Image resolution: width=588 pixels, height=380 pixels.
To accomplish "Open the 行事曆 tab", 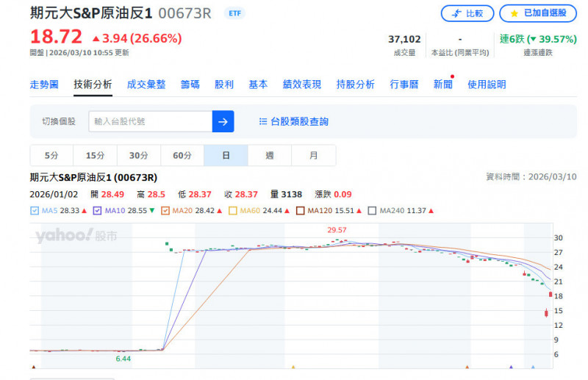I will (404, 85).
